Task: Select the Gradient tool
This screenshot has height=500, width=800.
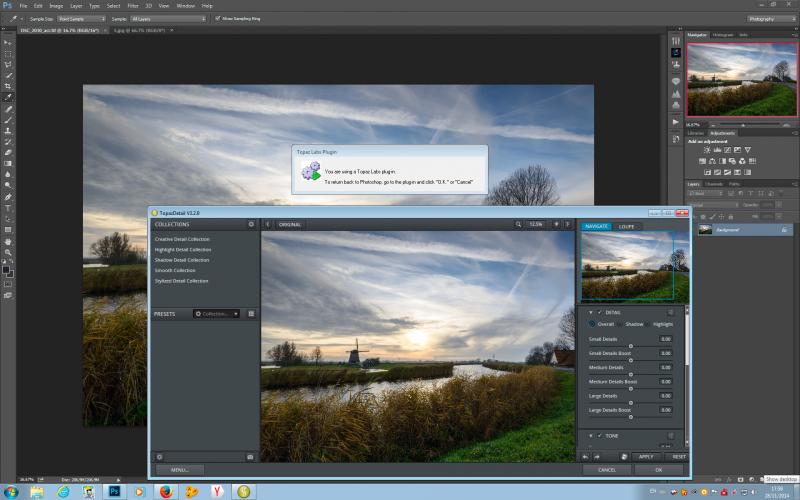Action: pos(8,163)
